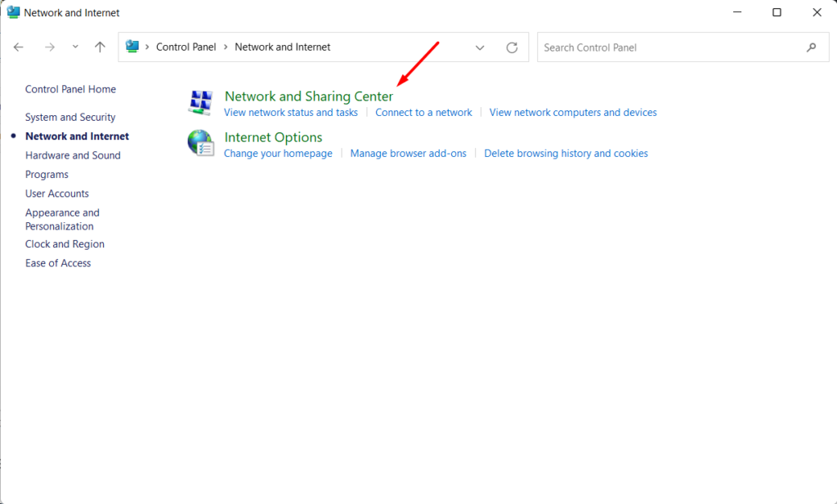This screenshot has height=504, width=837.
Task: Click the Network and Sharing Center icon
Action: [x=200, y=101]
